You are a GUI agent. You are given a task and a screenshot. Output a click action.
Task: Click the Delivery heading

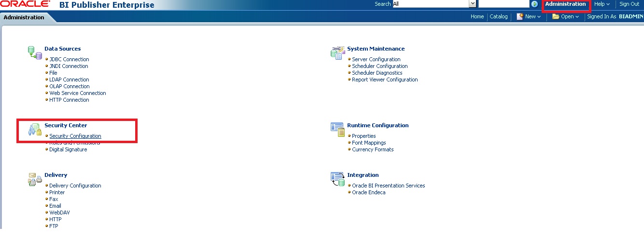click(56, 175)
